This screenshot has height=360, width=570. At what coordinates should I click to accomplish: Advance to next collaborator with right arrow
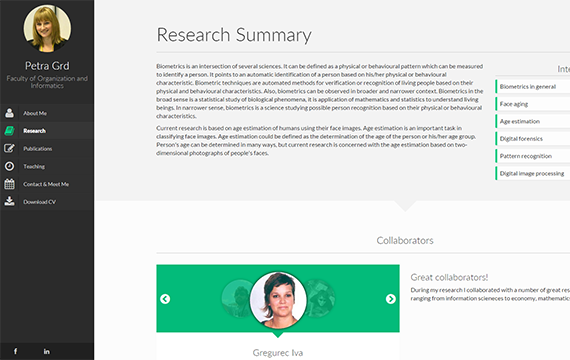[391, 299]
